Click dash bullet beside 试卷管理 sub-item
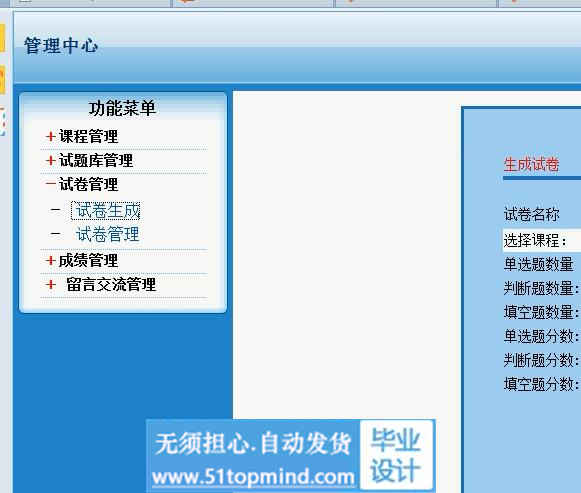Screen dimensions: 581x493 [x=55, y=234]
